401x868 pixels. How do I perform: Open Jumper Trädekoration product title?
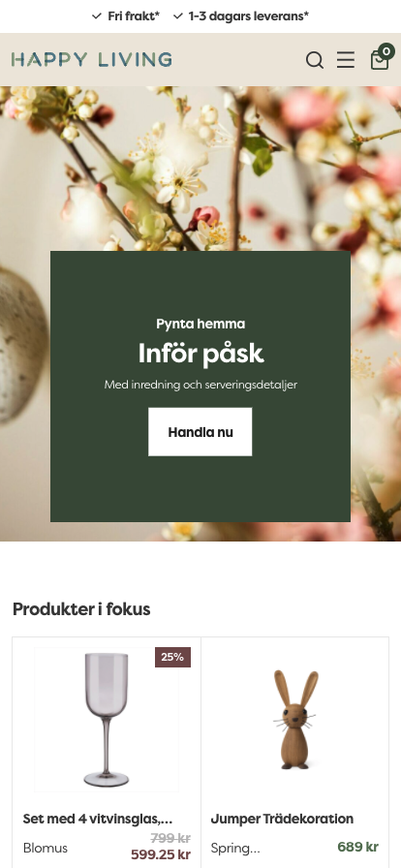coord(282,819)
